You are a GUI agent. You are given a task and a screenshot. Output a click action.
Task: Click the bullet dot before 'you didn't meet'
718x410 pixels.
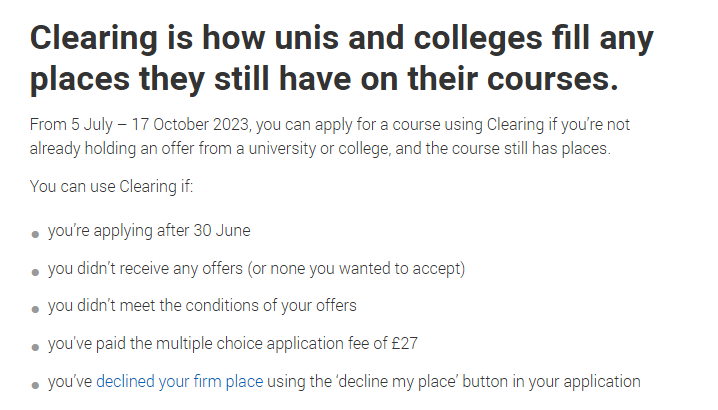click(35, 310)
